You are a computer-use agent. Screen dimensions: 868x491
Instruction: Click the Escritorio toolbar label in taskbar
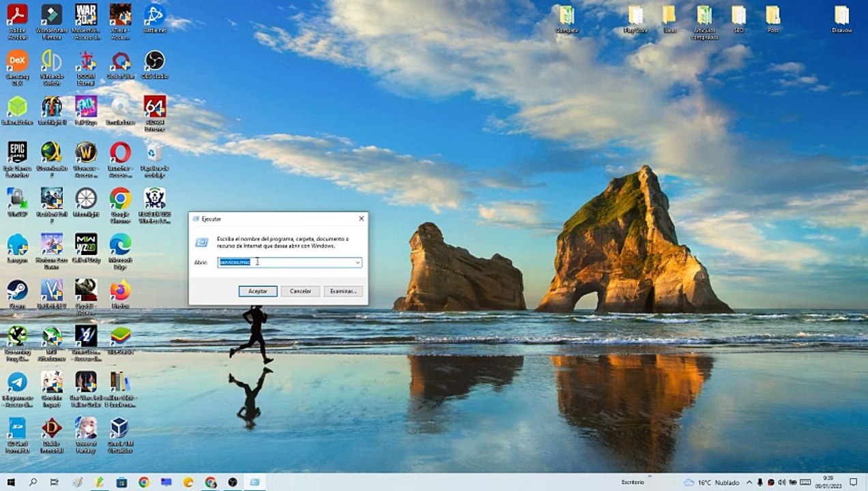click(x=633, y=482)
